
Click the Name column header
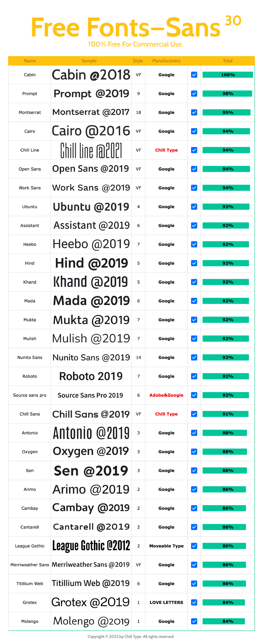(30, 61)
